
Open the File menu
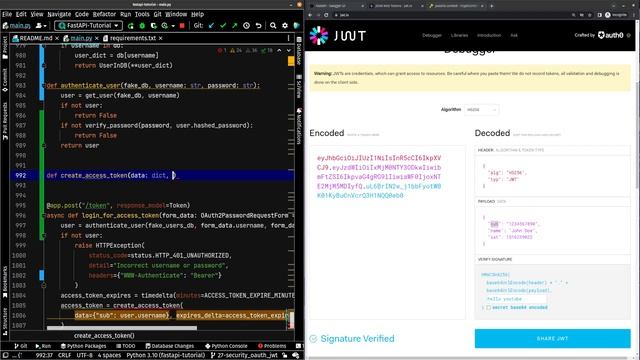point(7,14)
